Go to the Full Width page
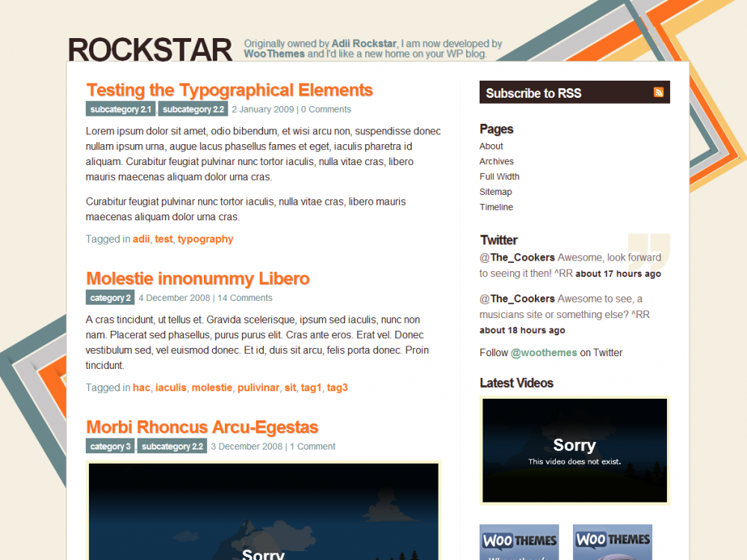 pos(499,177)
